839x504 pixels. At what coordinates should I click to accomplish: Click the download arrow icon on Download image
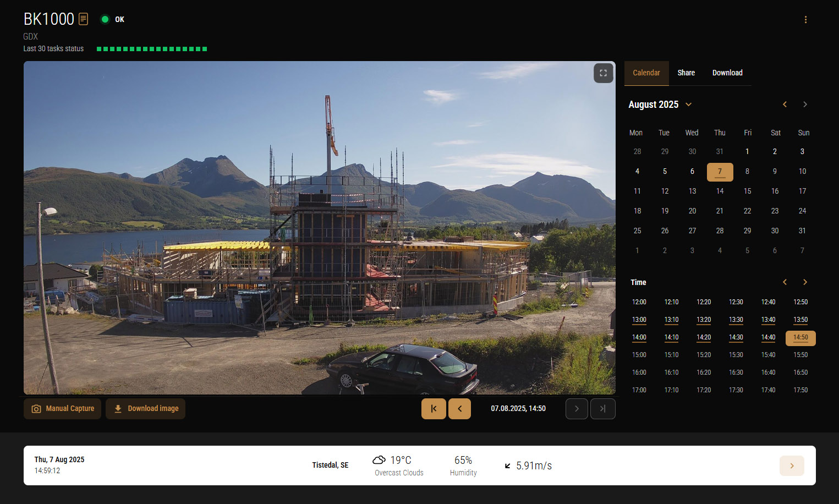coord(117,408)
